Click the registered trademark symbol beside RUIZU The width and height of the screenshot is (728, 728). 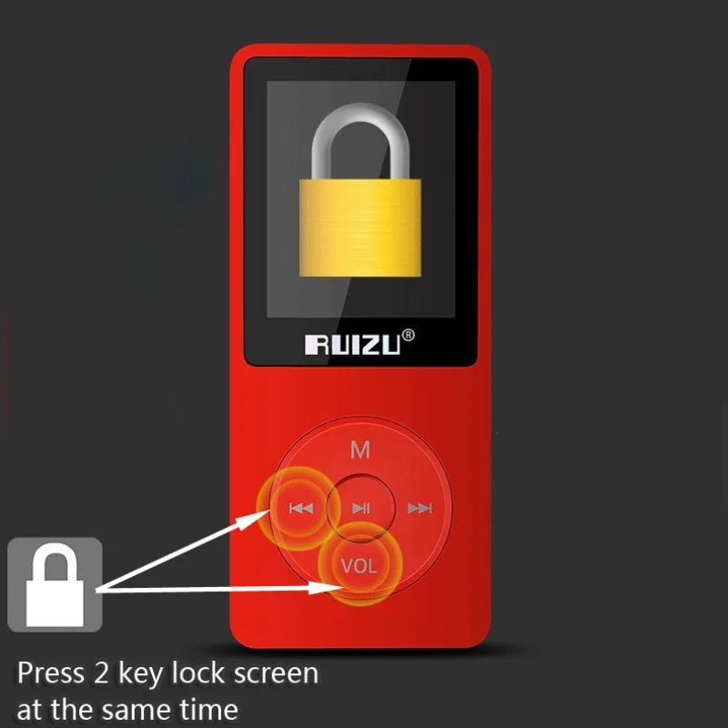[x=408, y=335]
